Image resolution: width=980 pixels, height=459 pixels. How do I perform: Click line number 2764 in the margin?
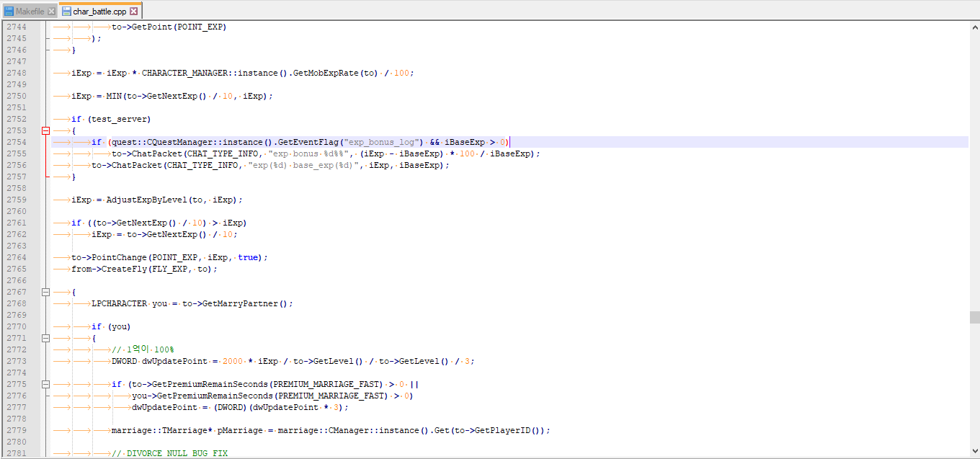(16, 257)
